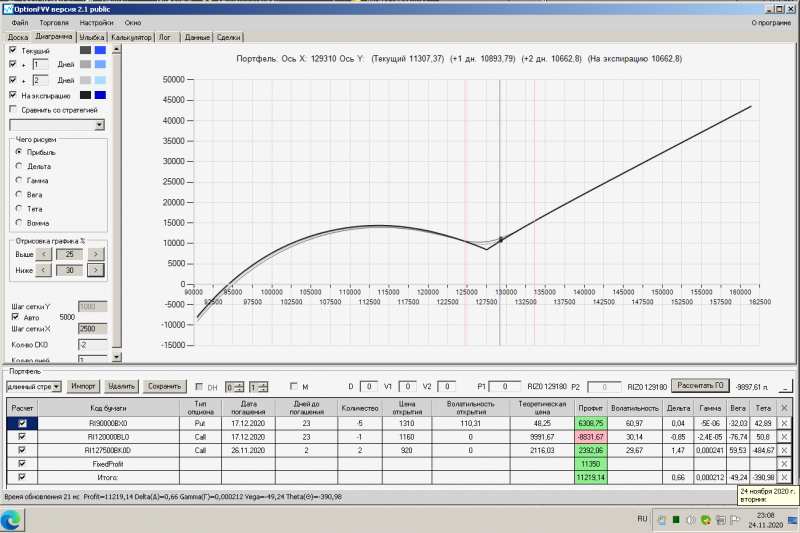Screen dimensions: 800x533
Task: Decrease the Выше cutoff with left arrow
Action: coord(44,254)
